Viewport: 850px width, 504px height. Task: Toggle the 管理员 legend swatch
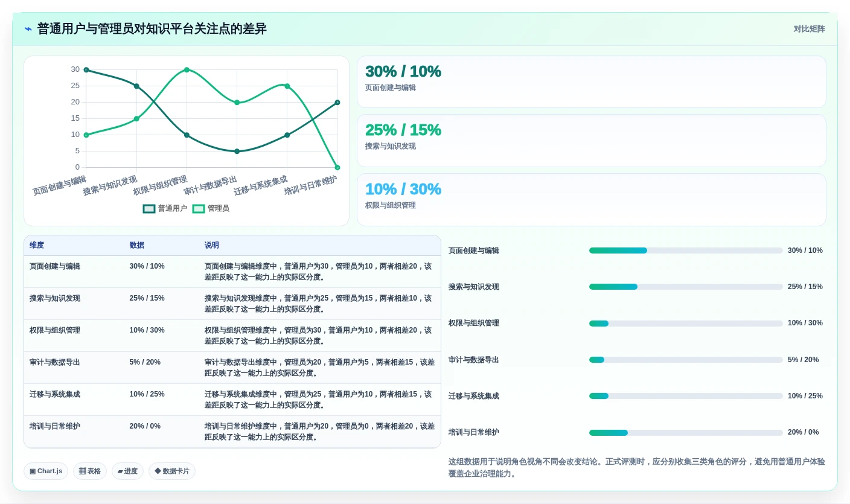[199, 209]
